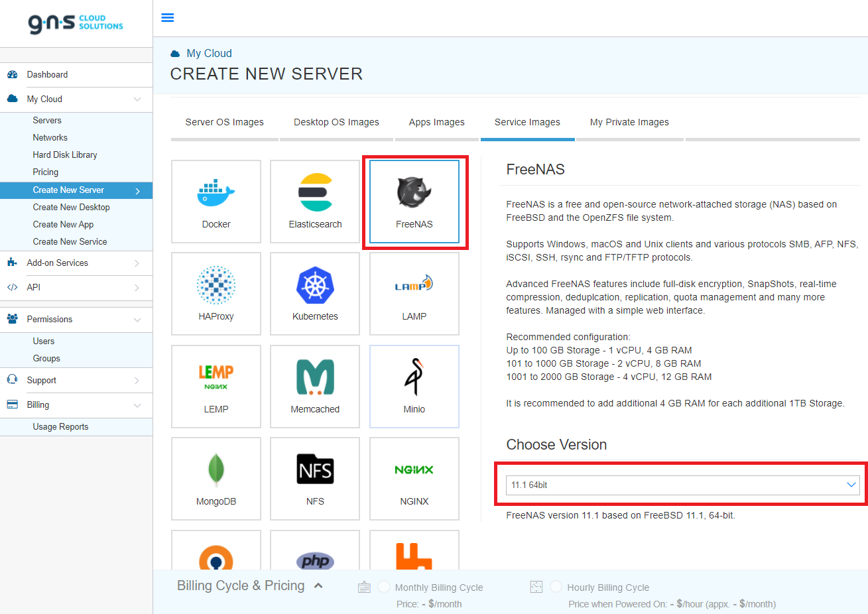Expand the Add-on Services chevron

[x=137, y=263]
